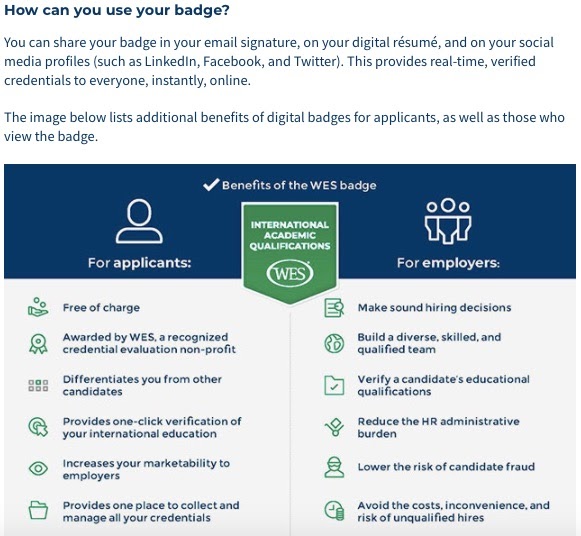Click the folder icon beside manage all your credentials
This screenshot has height=536, width=581.
pos(38,510)
